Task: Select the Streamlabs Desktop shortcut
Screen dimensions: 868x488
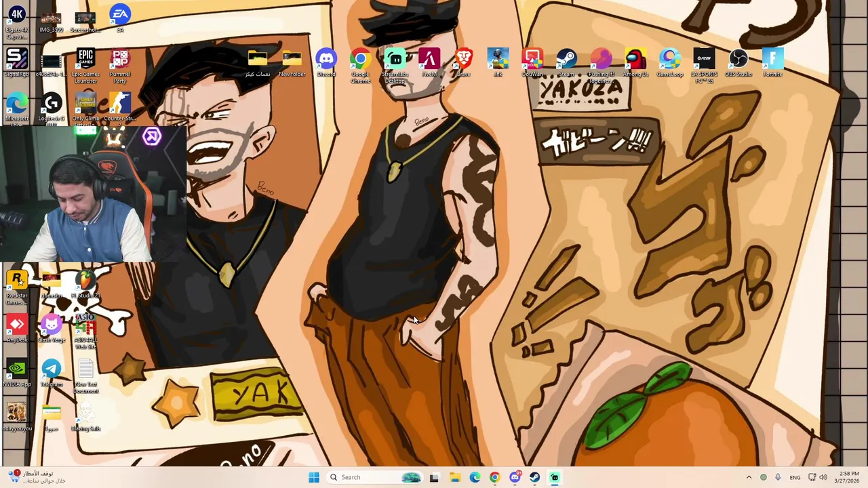Action: point(395,66)
